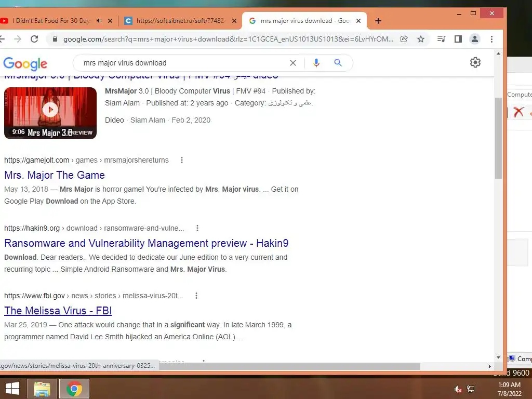Mute the YouTube tab audio icon

pyautogui.click(x=99, y=21)
